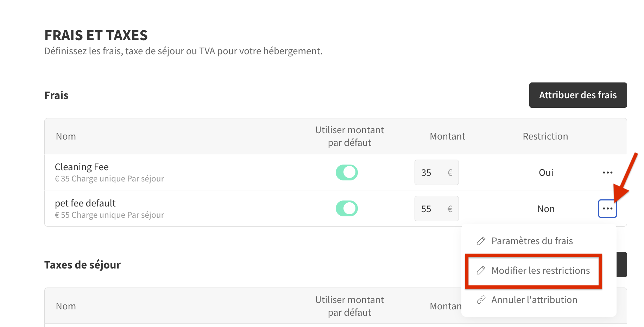This screenshot has width=644, height=327.
Task: Click Oui restriction value for Cleaning Fee
Action: [x=546, y=173]
